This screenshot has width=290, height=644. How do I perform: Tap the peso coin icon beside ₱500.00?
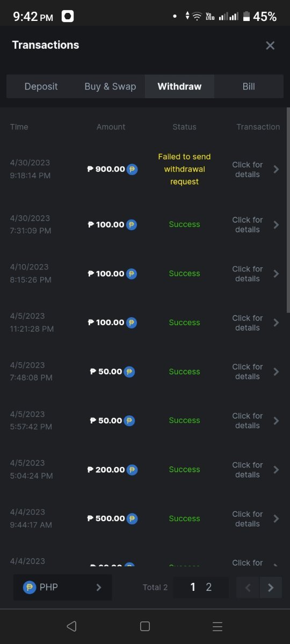[132, 518]
